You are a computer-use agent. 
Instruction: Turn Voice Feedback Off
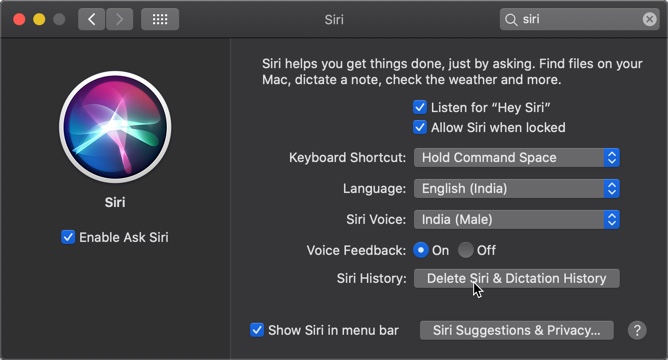[x=465, y=250]
